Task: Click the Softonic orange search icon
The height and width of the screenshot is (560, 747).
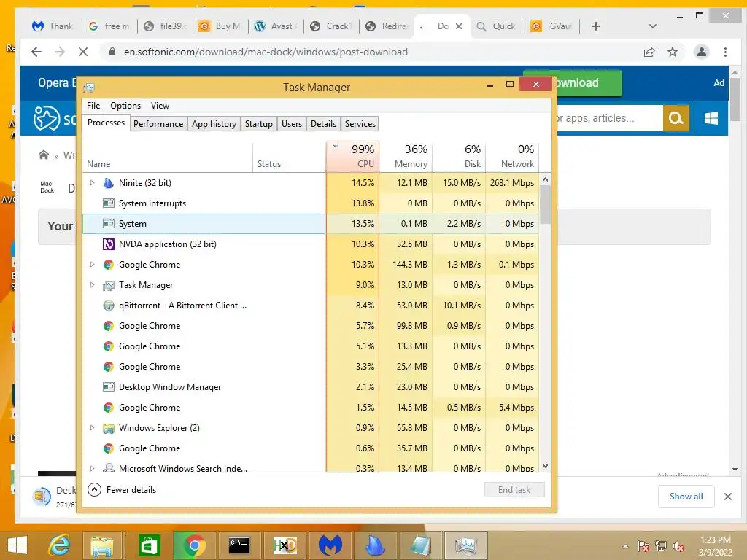Action: tap(676, 117)
